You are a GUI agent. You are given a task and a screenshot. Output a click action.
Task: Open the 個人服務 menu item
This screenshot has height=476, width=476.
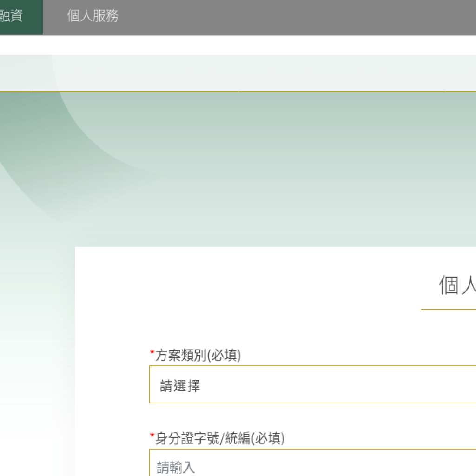(93, 17)
